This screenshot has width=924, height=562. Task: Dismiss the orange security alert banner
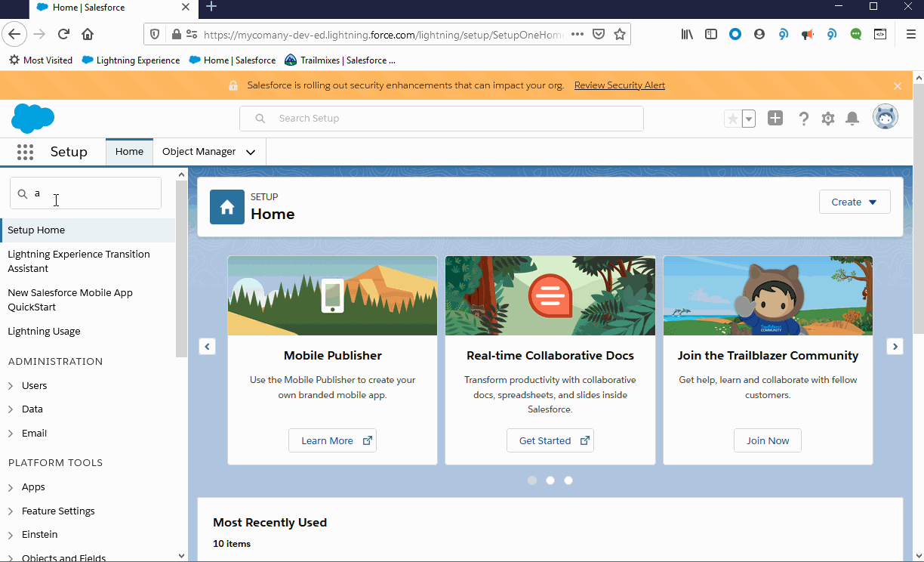pyautogui.click(x=898, y=86)
